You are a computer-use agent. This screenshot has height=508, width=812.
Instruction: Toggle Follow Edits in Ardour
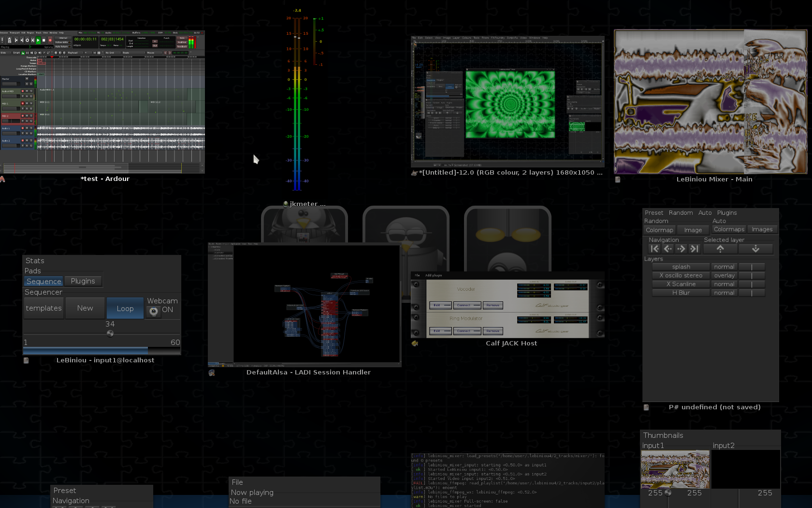tap(63, 42)
